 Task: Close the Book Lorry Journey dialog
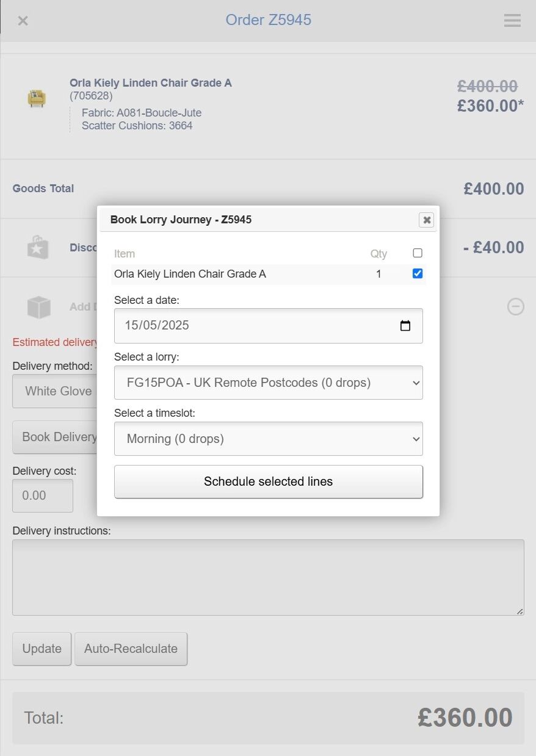[427, 220]
